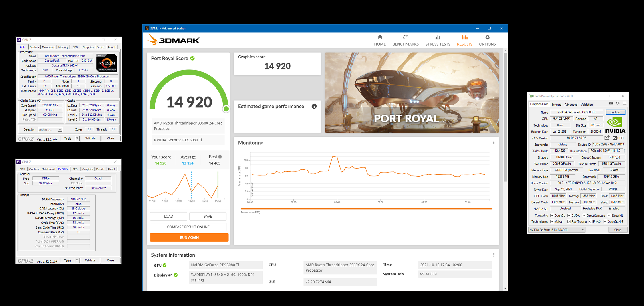Click the 3DMark logo

pos(174,40)
